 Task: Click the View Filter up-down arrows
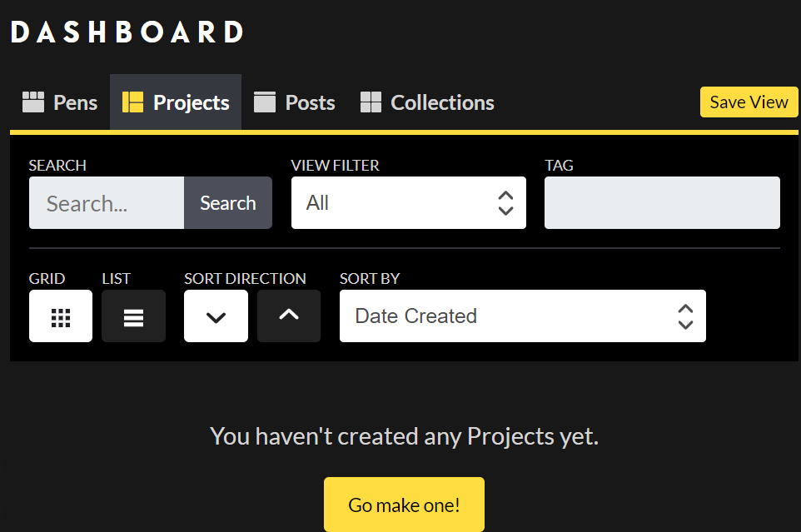505,203
